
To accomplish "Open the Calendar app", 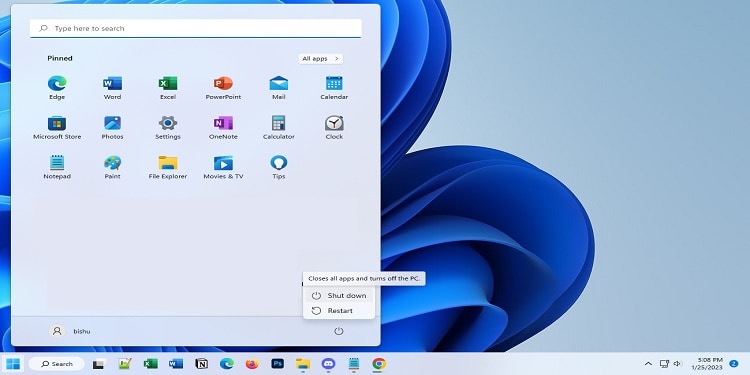I will pos(334,88).
